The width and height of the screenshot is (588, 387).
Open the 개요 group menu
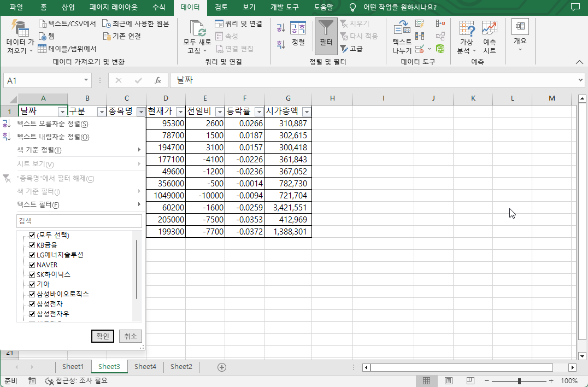coord(520,35)
